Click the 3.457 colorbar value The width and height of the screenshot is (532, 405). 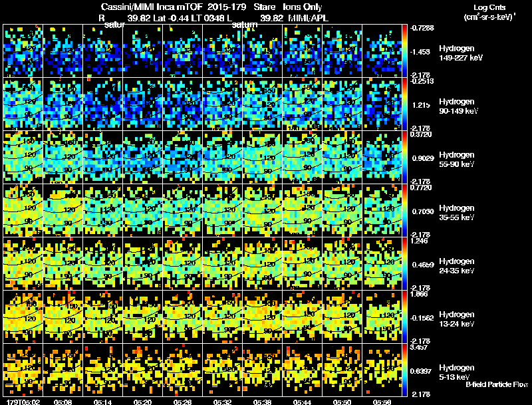point(420,347)
